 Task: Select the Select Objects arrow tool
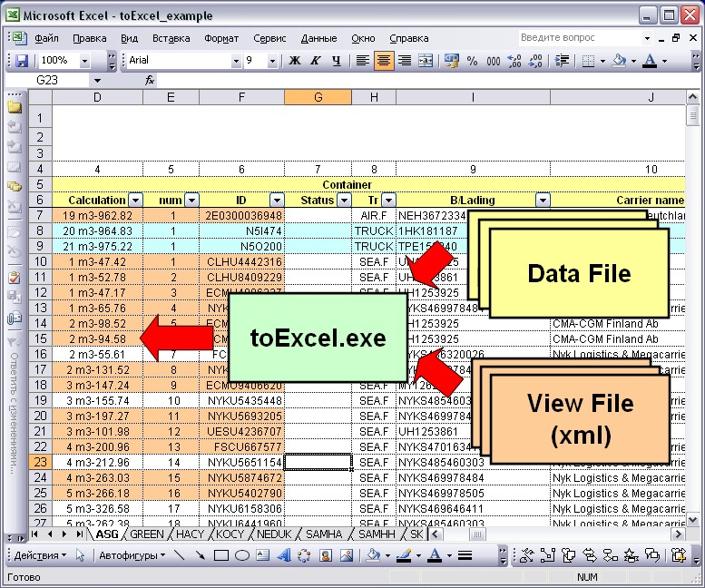(80, 555)
